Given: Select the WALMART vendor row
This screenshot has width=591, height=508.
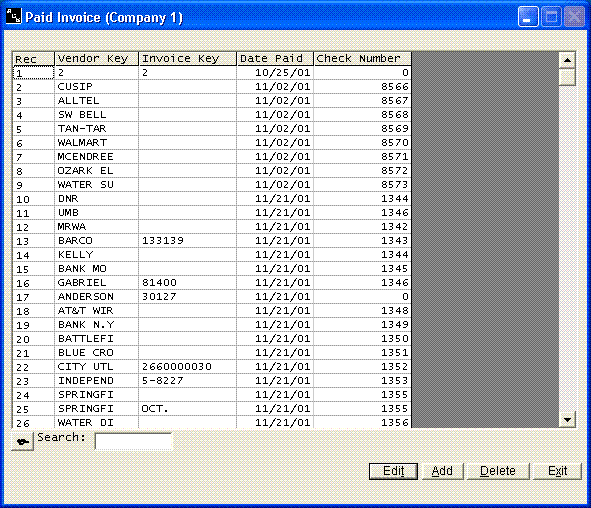Looking at the screenshot, I should (212, 143).
